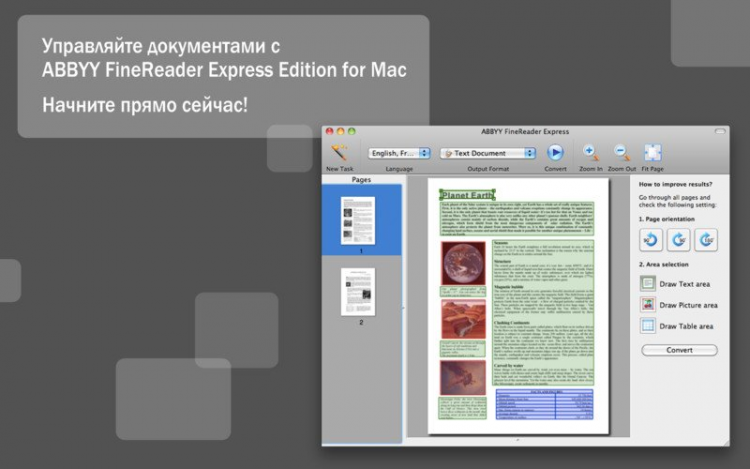Click the green zoom window button
The width and height of the screenshot is (750, 469).
click(x=352, y=131)
